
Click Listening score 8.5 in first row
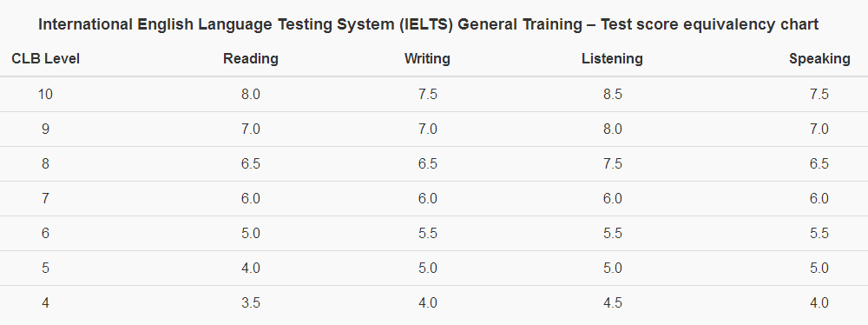[613, 94]
